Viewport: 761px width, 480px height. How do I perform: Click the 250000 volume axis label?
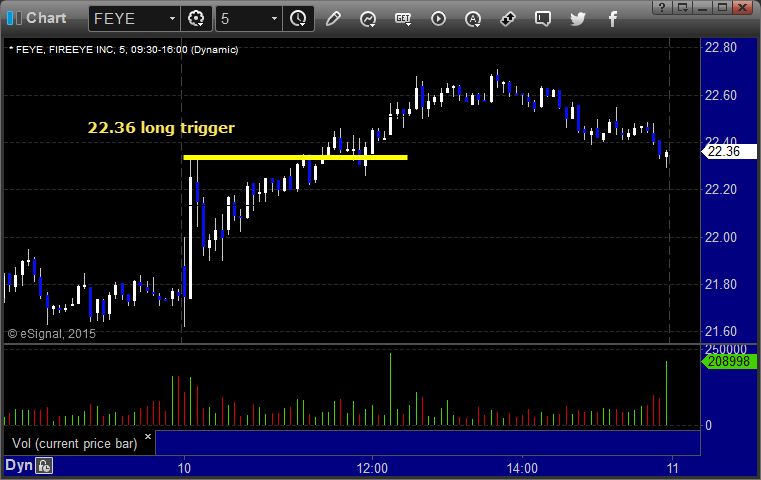click(x=726, y=349)
